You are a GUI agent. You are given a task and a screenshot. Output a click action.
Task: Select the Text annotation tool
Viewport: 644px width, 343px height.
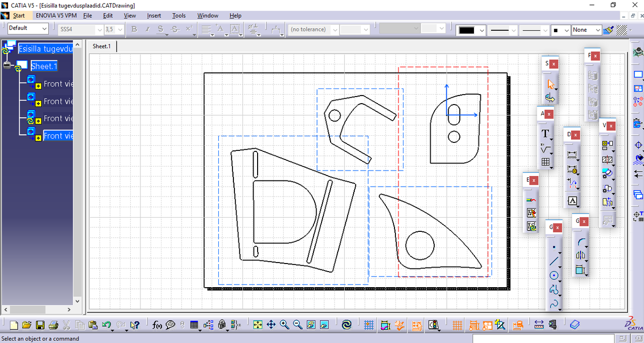tap(545, 134)
